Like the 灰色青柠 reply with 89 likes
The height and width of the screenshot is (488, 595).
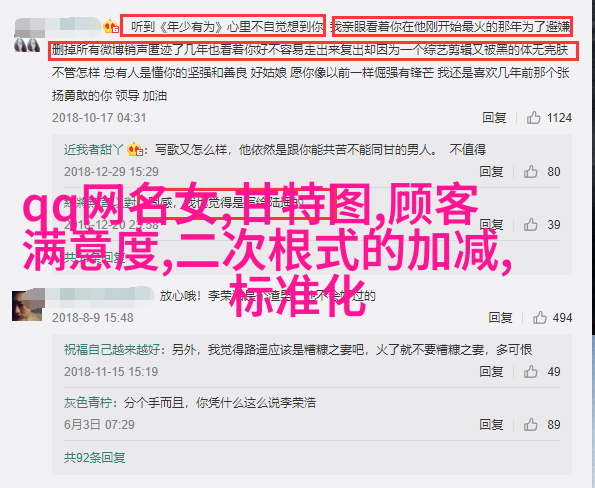click(530, 425)
